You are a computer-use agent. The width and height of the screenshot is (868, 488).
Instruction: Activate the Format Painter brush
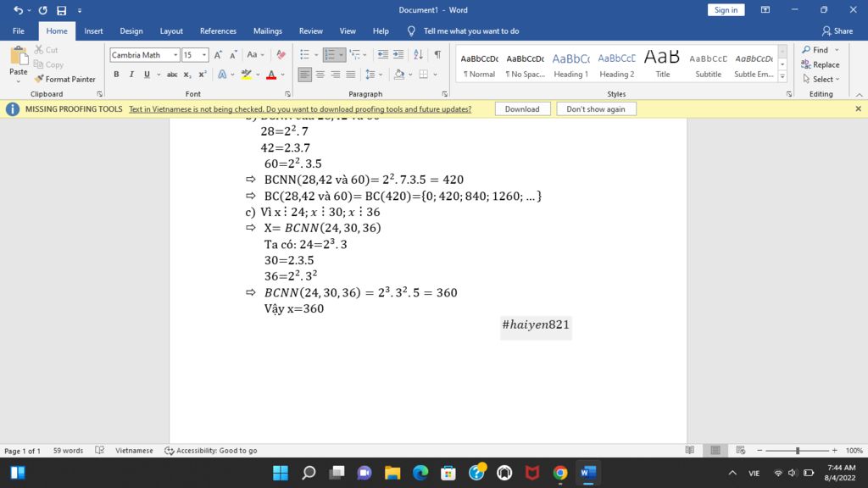64,79
